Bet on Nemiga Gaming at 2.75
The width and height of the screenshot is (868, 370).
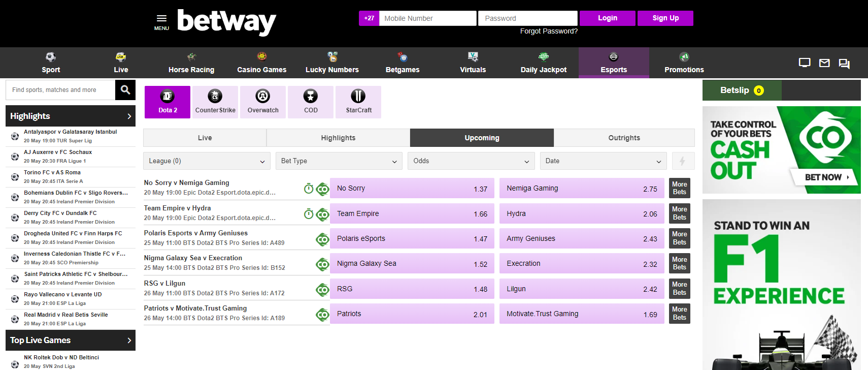point(582,189)
